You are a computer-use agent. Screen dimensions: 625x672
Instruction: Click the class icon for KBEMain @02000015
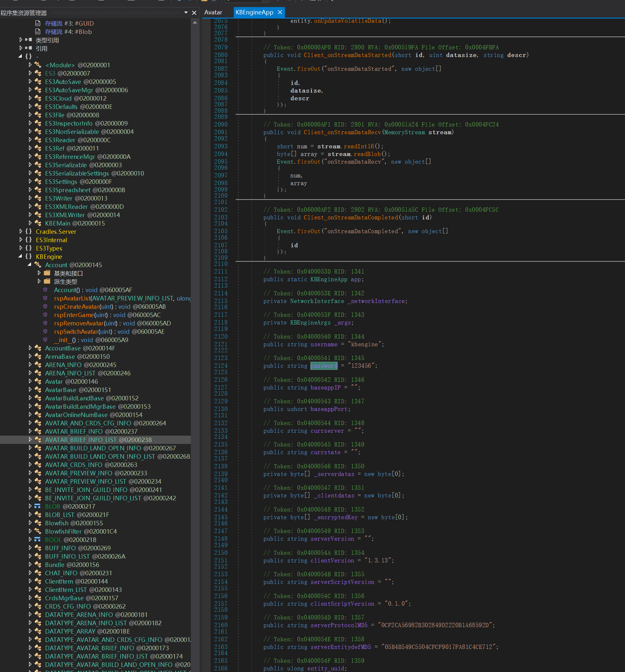pyautogui.click(x=38, y=223)
